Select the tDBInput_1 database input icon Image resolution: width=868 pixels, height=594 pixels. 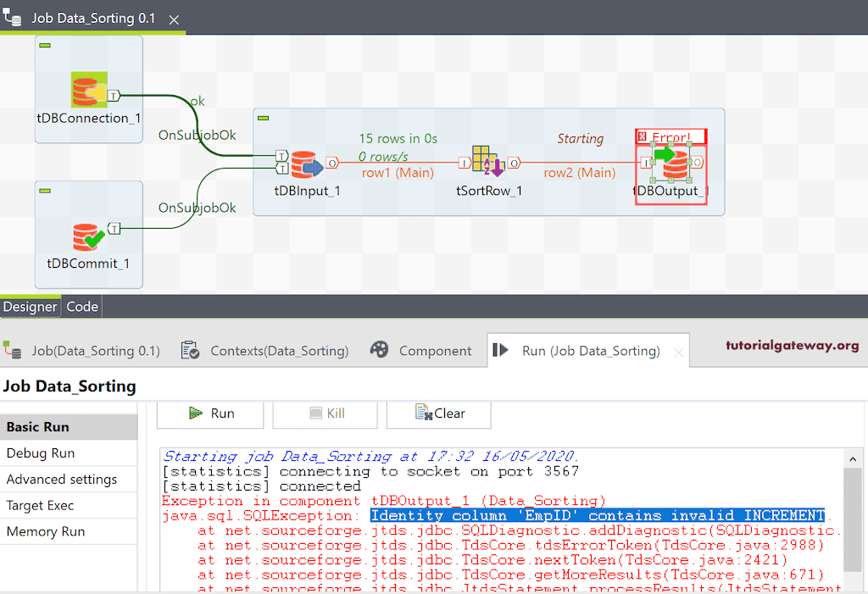tap(306, 165)
